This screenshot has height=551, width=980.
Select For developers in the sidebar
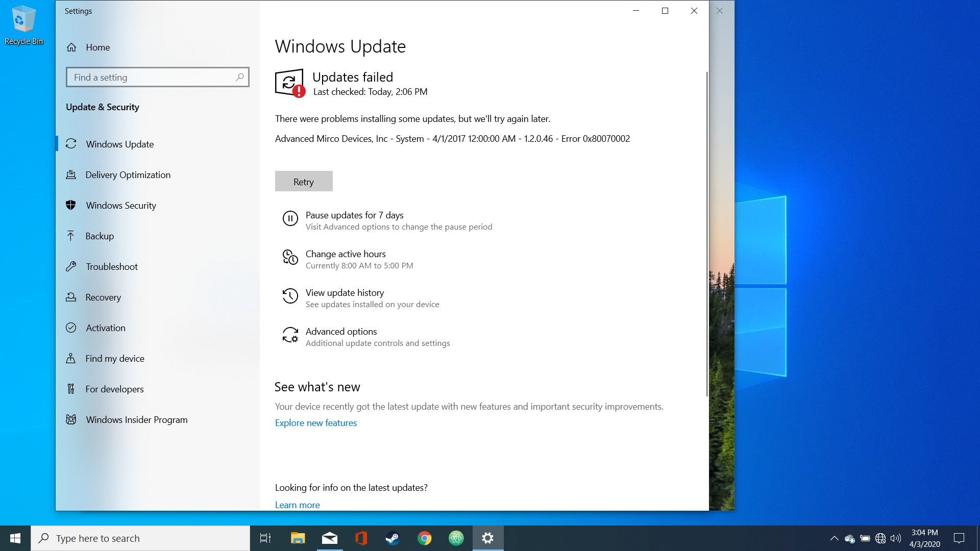point(158,389)
